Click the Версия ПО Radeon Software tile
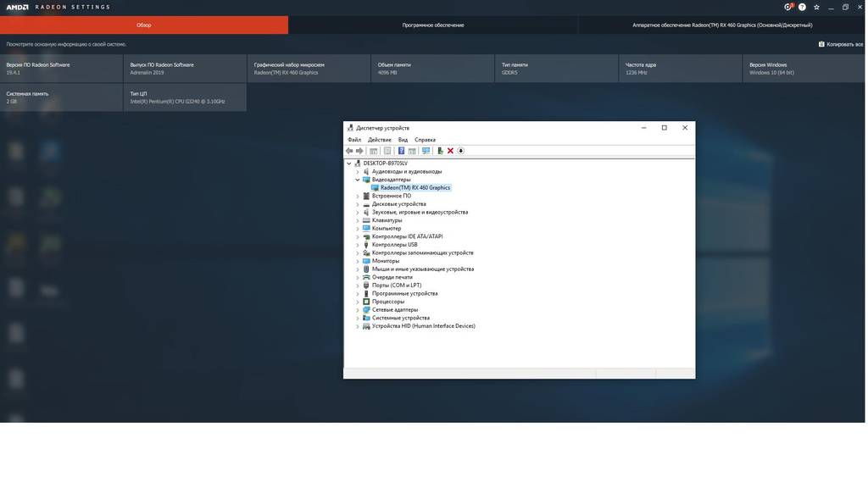The height and width of the screenshot is (488, 868). coord(61,69)
